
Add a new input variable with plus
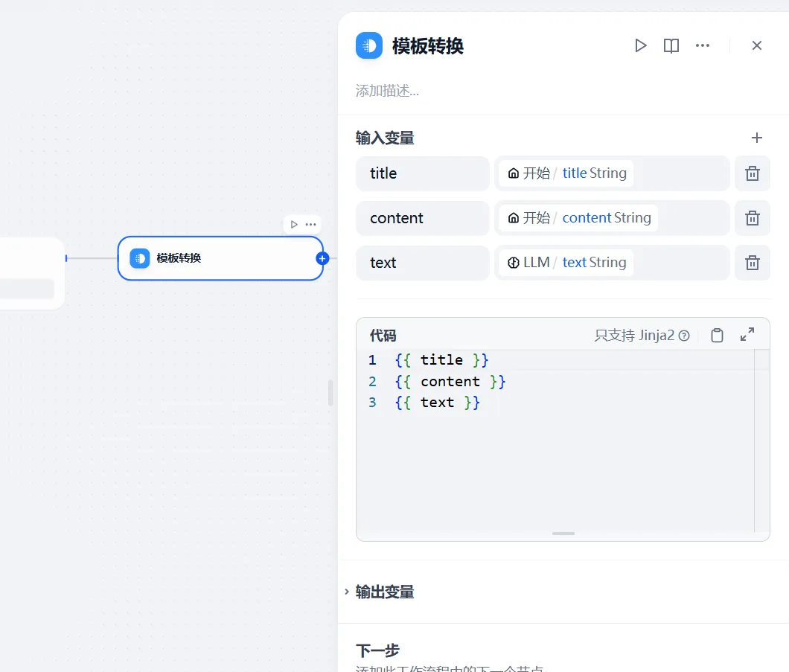757,138
